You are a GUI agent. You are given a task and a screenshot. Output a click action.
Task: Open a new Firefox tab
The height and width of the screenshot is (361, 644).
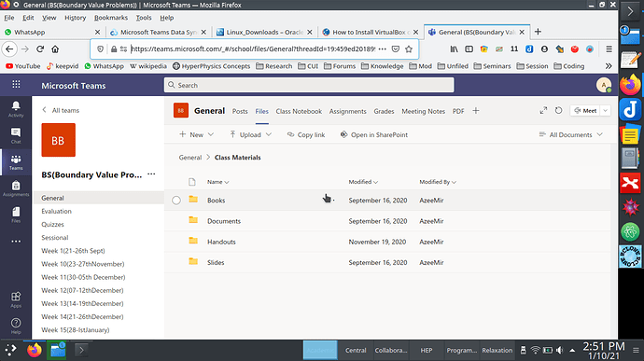(x=538, y=32)
